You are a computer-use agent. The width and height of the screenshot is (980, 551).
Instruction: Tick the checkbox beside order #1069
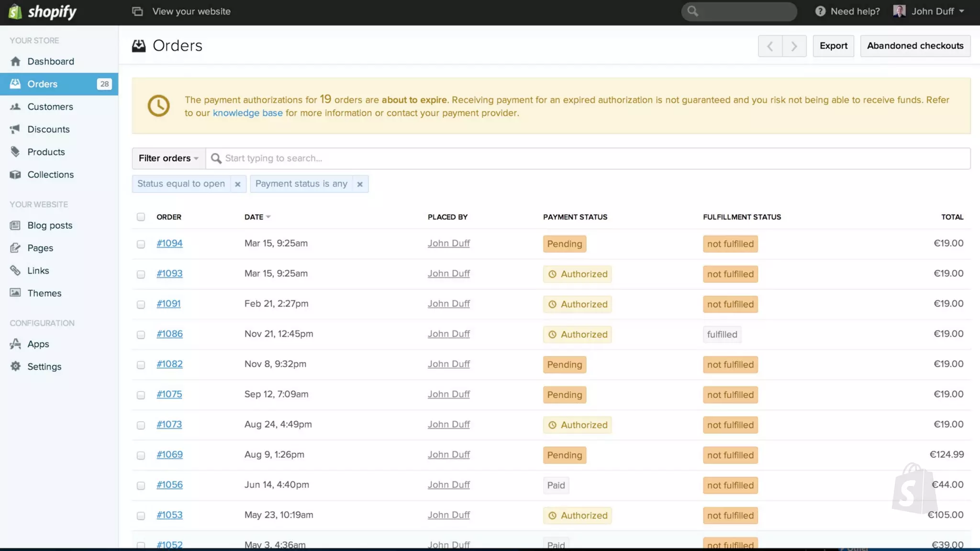tap(141, 455)
